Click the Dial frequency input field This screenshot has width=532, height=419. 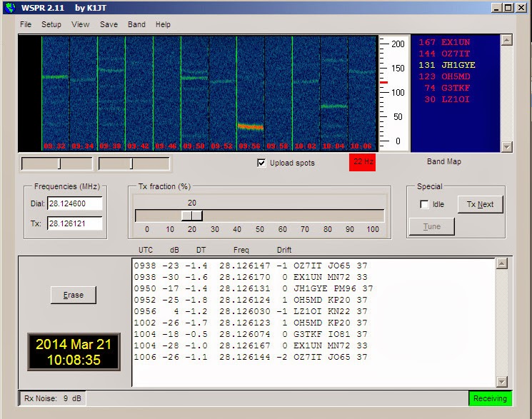[x=75, y=203]
